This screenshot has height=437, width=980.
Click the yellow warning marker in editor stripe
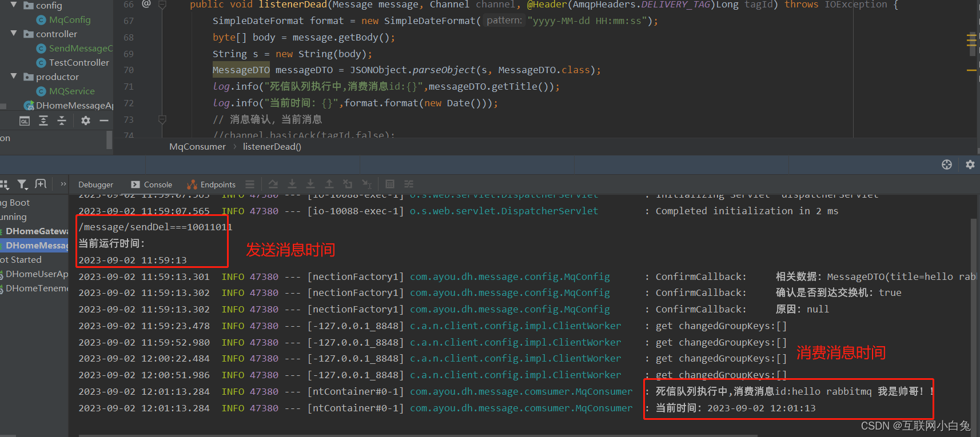(971, 70)
